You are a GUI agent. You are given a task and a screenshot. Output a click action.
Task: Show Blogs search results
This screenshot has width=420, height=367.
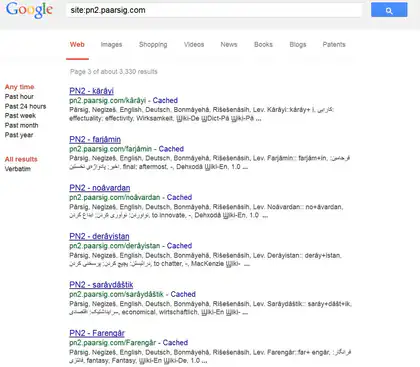coord(298,45)
